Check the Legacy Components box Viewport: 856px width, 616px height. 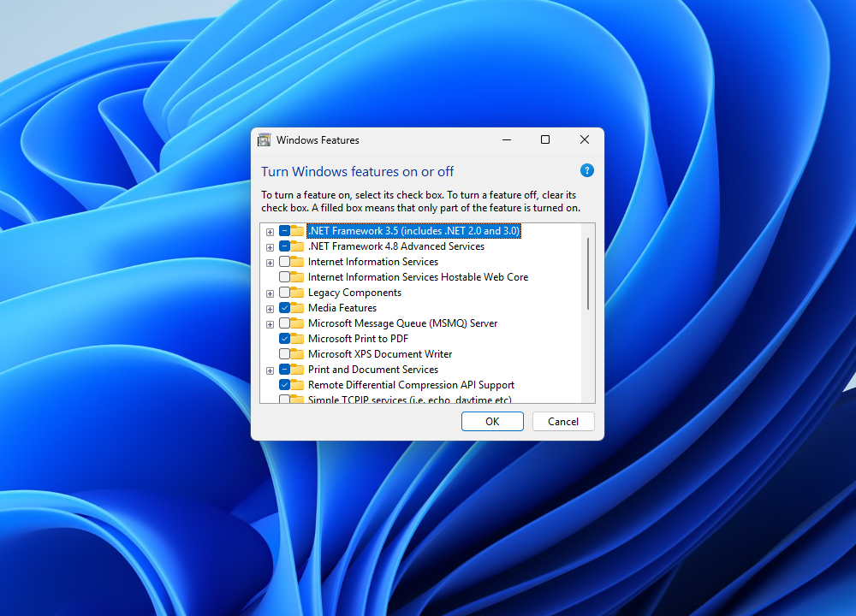click(x=282, y=292)
